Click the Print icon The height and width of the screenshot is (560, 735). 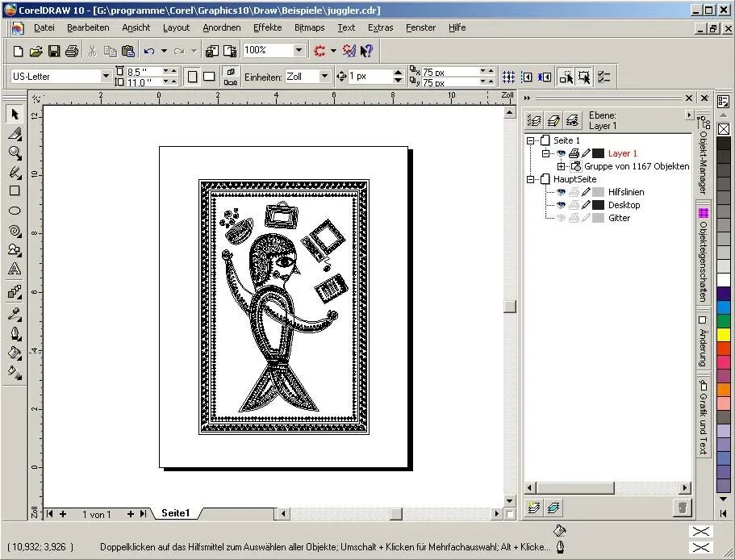[x=72, y=51]
